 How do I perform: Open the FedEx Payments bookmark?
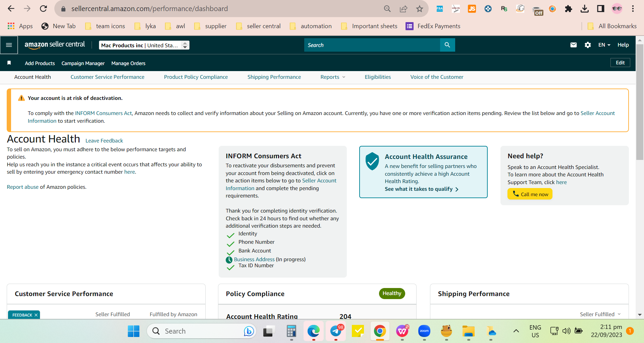[433, 26]
